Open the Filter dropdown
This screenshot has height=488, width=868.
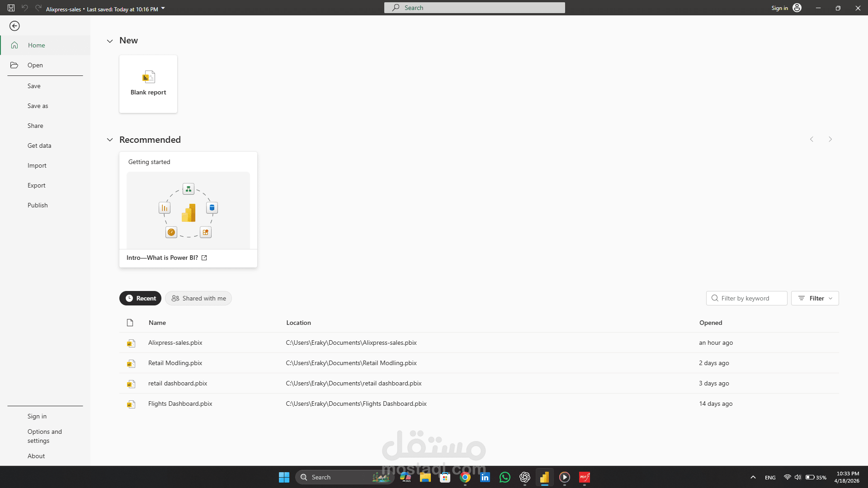[815, 298]
